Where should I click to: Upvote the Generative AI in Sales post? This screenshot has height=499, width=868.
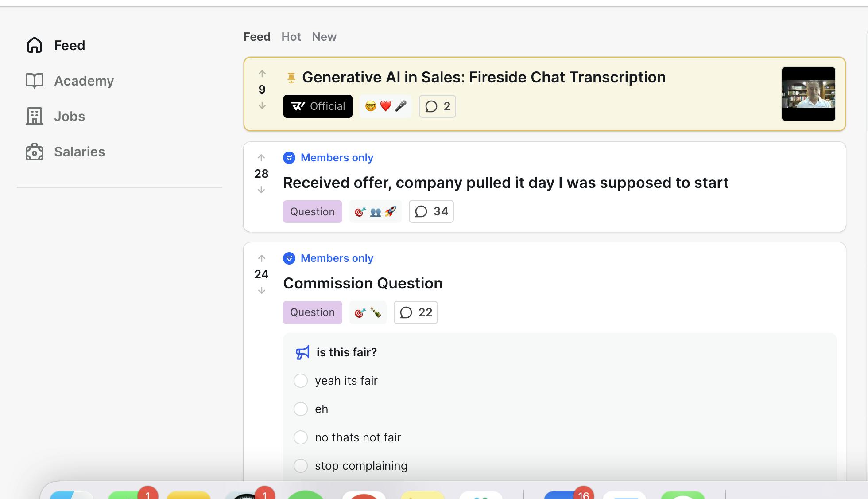[262, 74]
